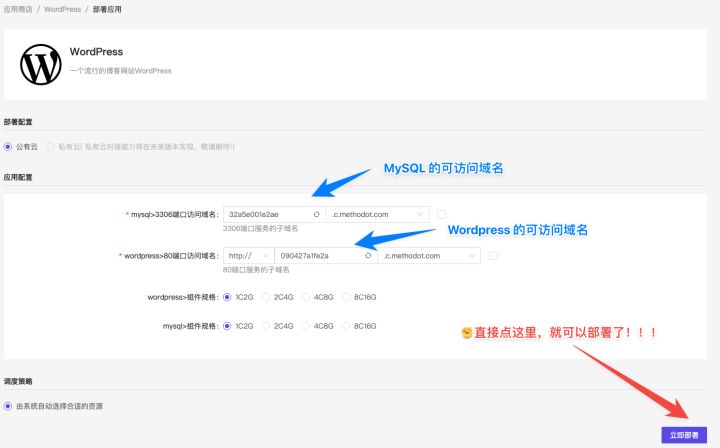The height and width of the screenshot is (448, 720).
Task: Click the WordPress logo icon
Action: [41, 65]
